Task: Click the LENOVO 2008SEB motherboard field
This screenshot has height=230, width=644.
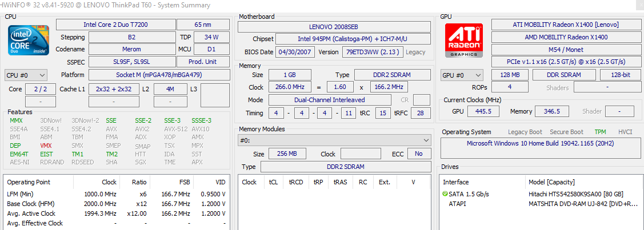Action: [x=334, y=27]
